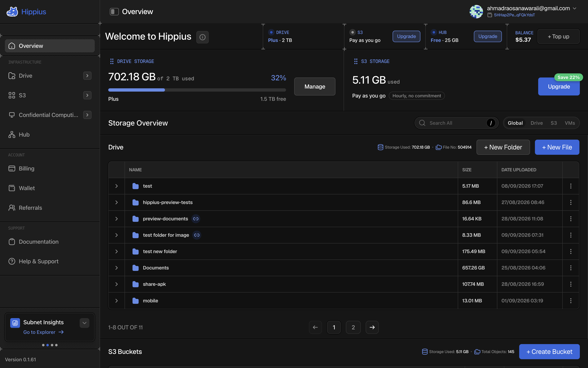Expand the mobile folder row
This screenshot has width=588, height=368.
[x=117, y=301]
